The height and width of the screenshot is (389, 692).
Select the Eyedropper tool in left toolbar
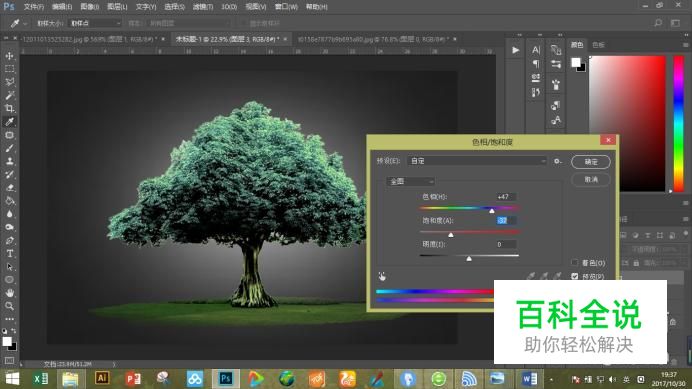point(9,122)
